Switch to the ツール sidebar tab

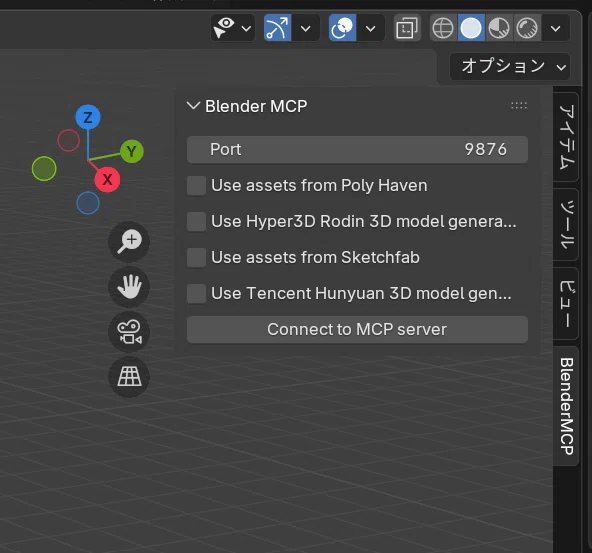tap(566, 224)
